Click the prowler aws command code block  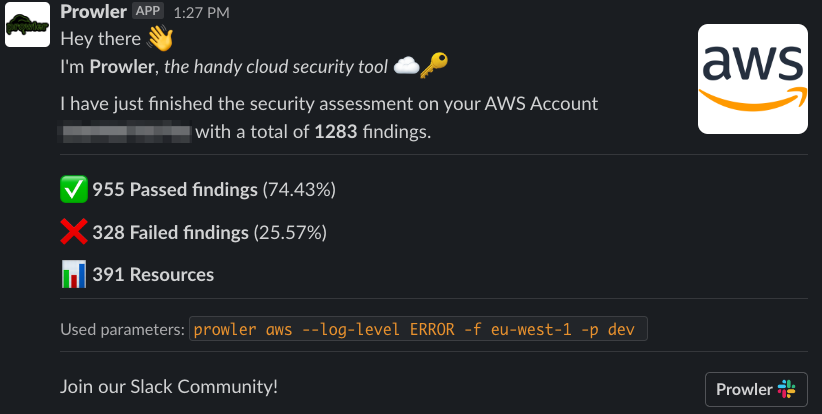pos(418,330)
